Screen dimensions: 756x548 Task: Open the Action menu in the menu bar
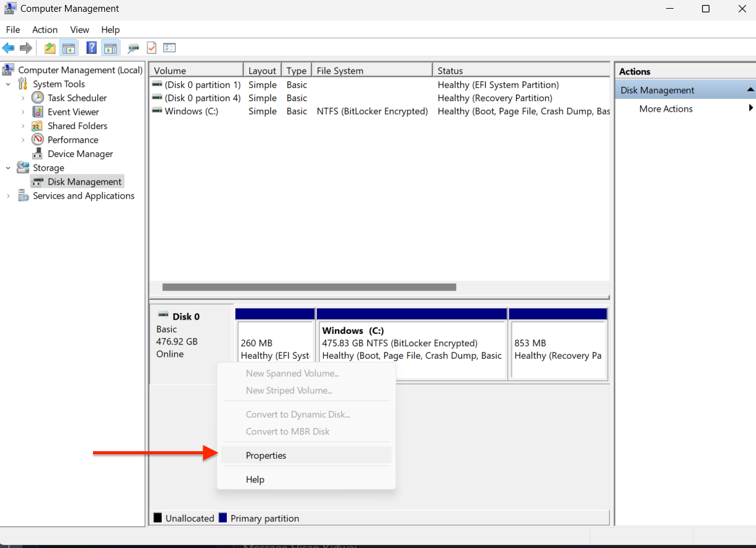(x=45, y=30)
